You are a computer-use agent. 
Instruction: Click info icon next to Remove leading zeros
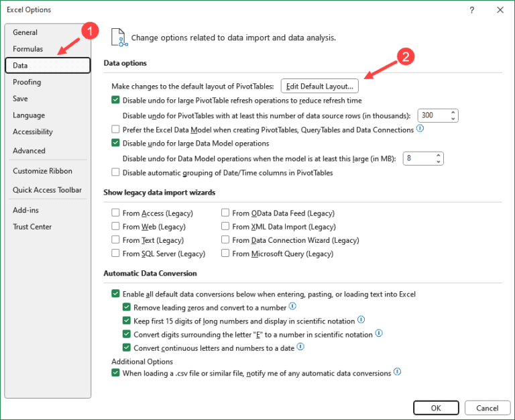[292, 307]
